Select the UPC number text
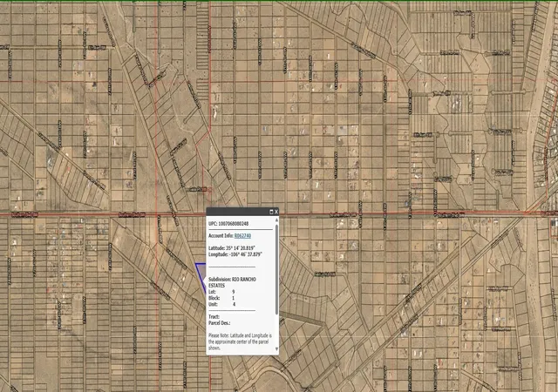Viewport: 558px width, 392px height. pyautogui.click(x=233, y=224)
